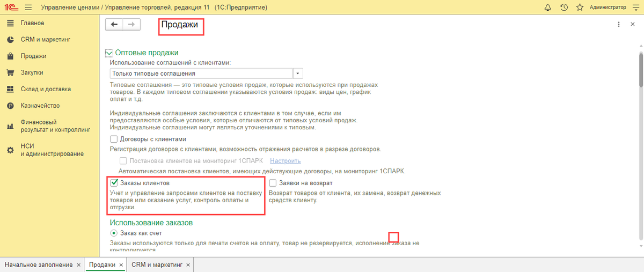Open the agreements usage dropdown arrow
Viewport: 644px width, 272px height.
pyautogui.click(x=298, y=73)
